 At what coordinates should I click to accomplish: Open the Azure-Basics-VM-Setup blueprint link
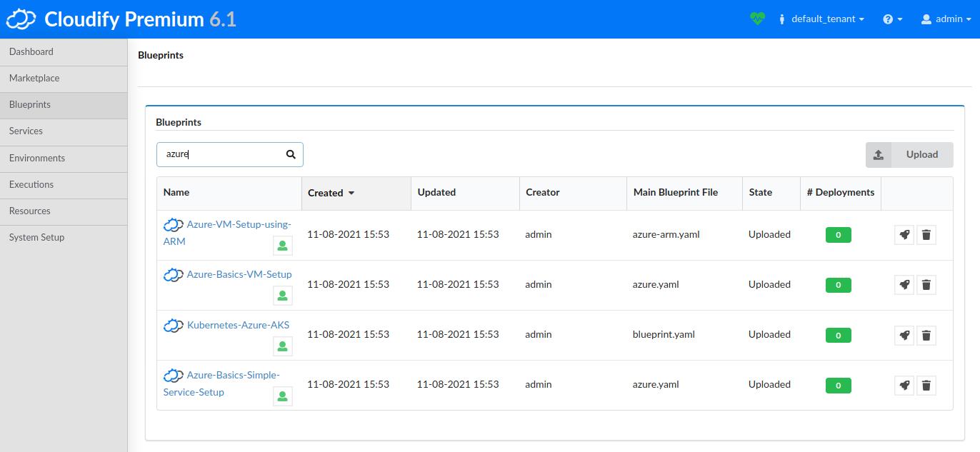pos(239,273)
